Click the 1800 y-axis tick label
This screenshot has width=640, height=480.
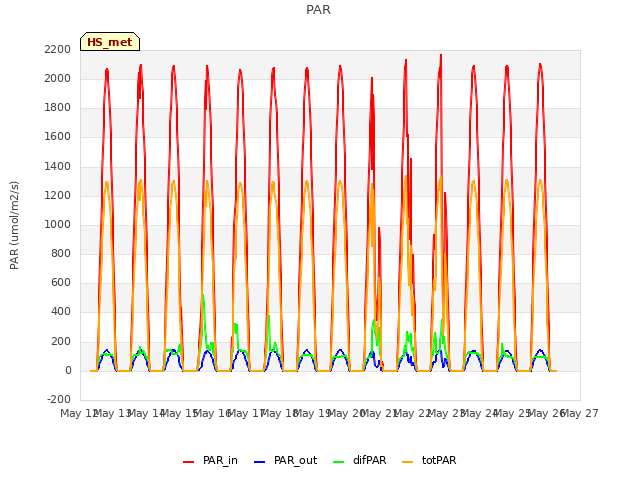tap(58, 108)
